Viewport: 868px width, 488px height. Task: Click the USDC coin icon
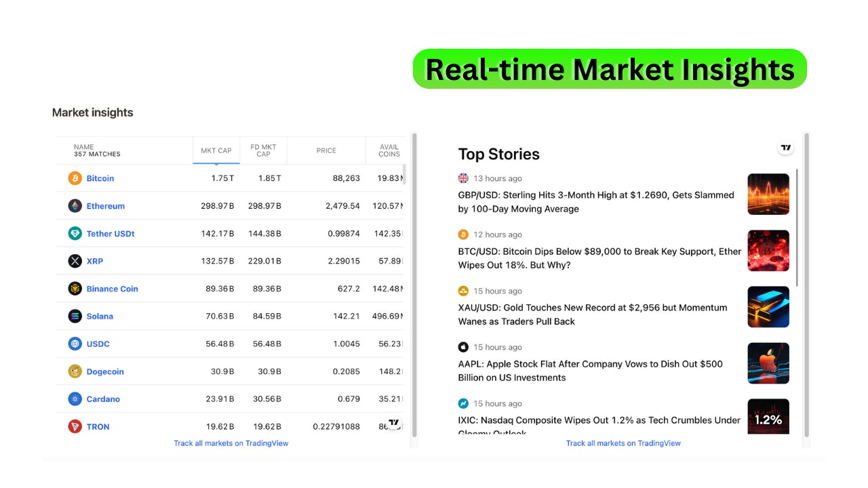point(75,344)
